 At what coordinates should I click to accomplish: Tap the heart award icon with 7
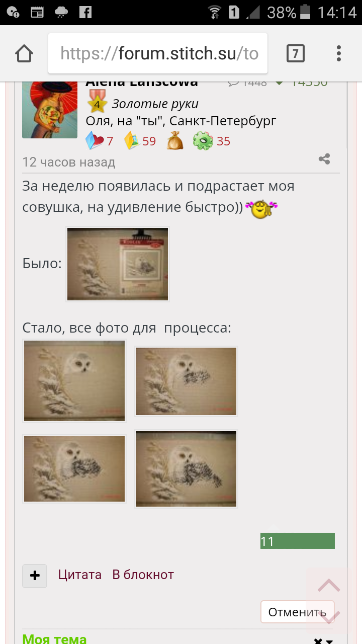click(x=94, y=141)
